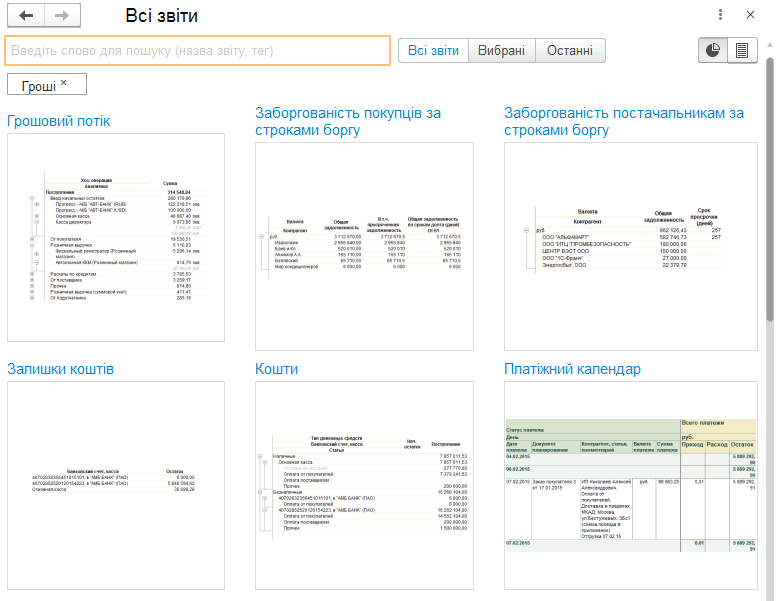Click the Гроші tag label
The image size is (776, 601).
click(x=39, y=86)
